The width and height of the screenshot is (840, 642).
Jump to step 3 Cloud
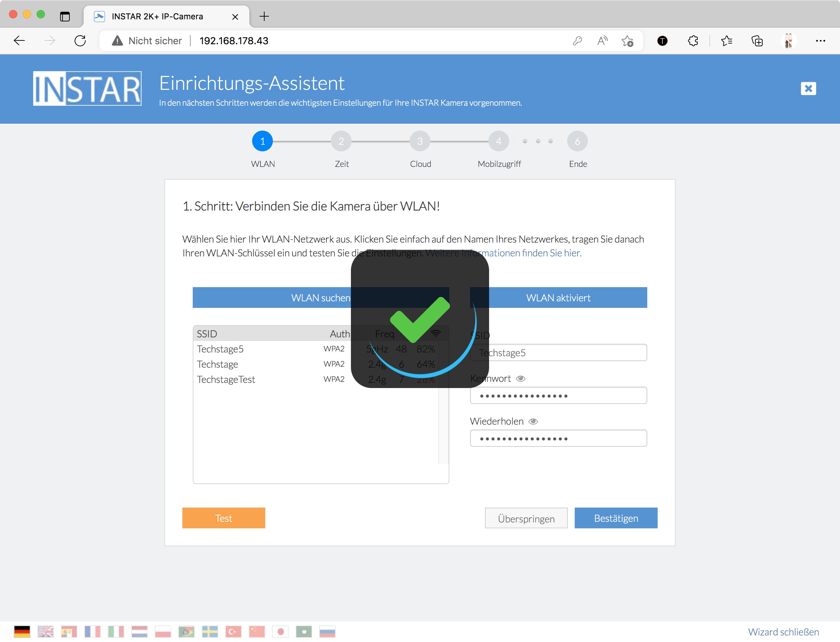pyautogui.click(x=420, y=141)
